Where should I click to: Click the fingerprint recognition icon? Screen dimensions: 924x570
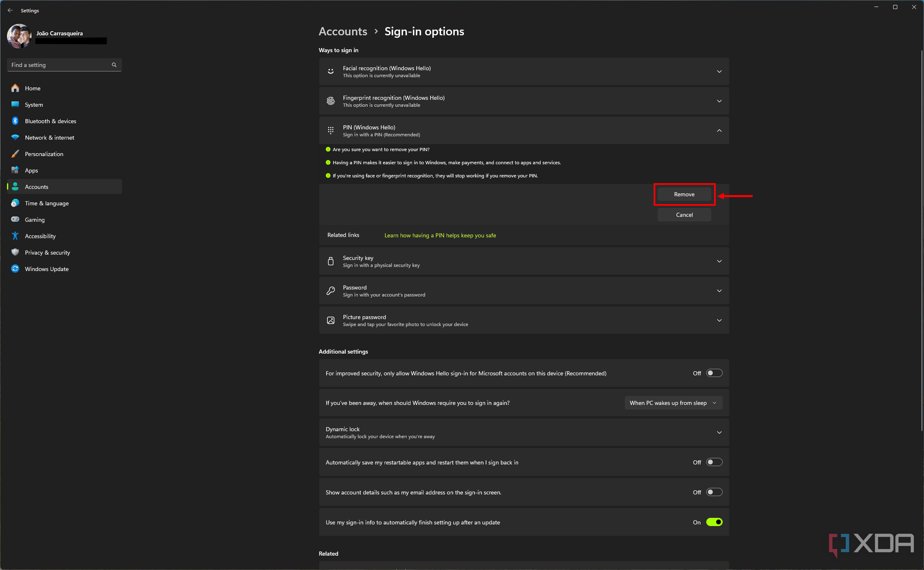point(331,101)
